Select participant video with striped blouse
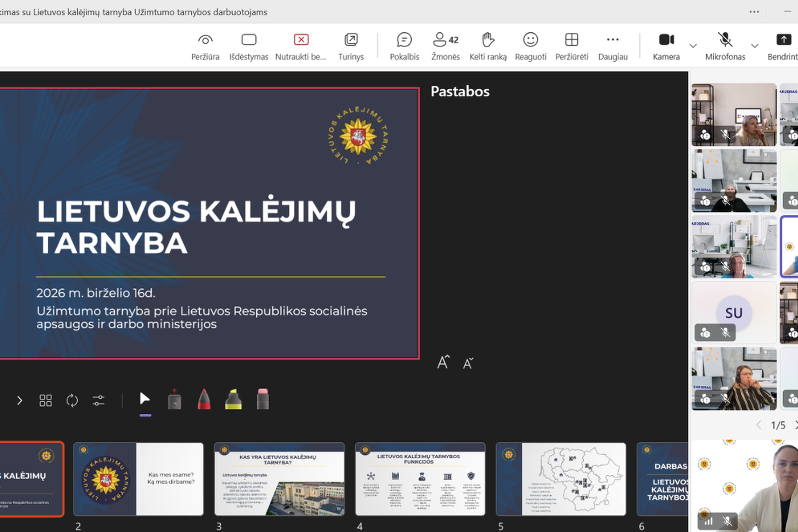 pos(734,379)
